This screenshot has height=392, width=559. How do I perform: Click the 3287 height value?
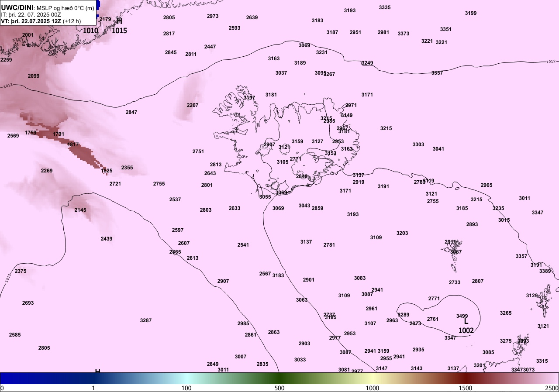coord(146,320)
